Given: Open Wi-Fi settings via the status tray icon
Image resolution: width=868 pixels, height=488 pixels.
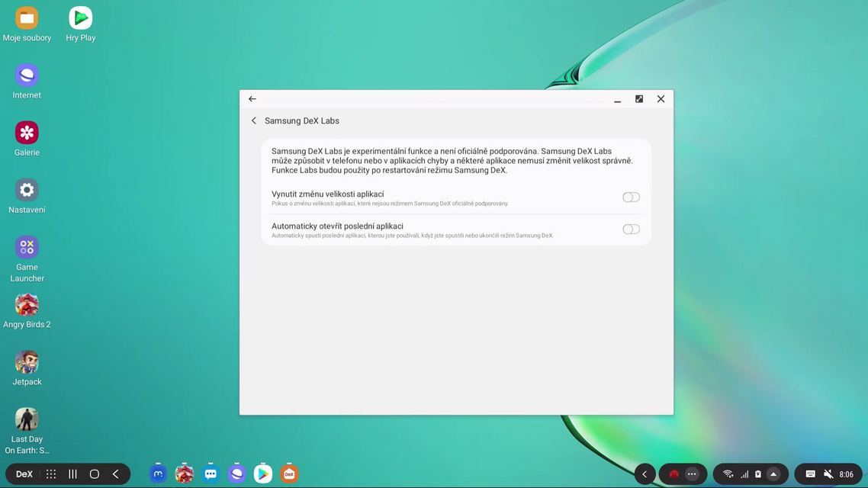Looking at the screenshot, I should click(727, 474).
